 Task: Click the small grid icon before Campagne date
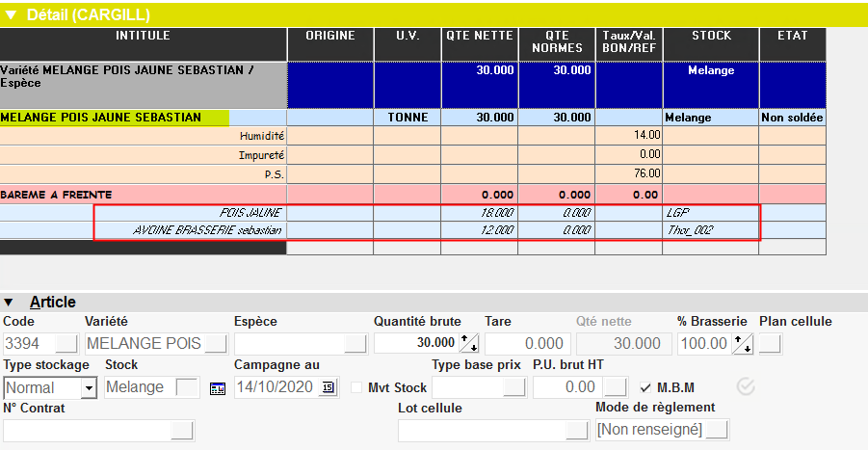point(217,387)
